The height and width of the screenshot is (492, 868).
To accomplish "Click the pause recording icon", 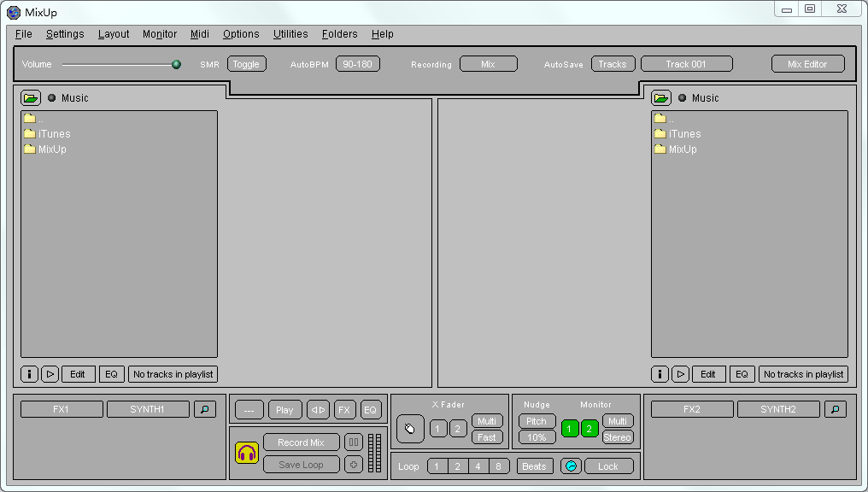I will pyautogui.click(x=353, y=442).
